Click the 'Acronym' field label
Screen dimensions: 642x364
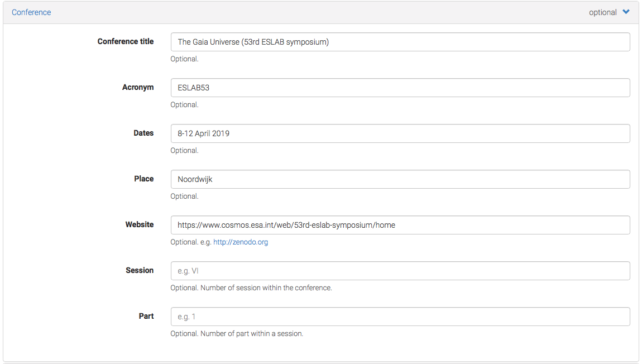137,87
